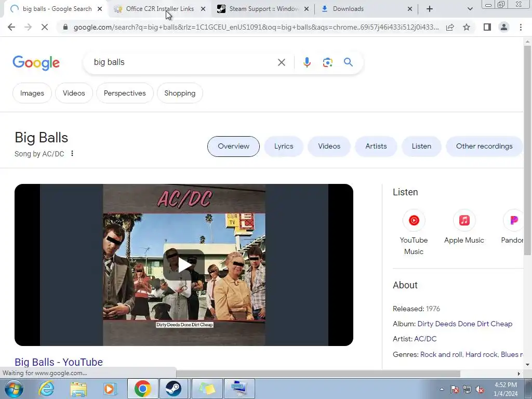This screenshot has height=399, width=532.
Task: Bookmark this page with the star icon
Action: [467, 27]
